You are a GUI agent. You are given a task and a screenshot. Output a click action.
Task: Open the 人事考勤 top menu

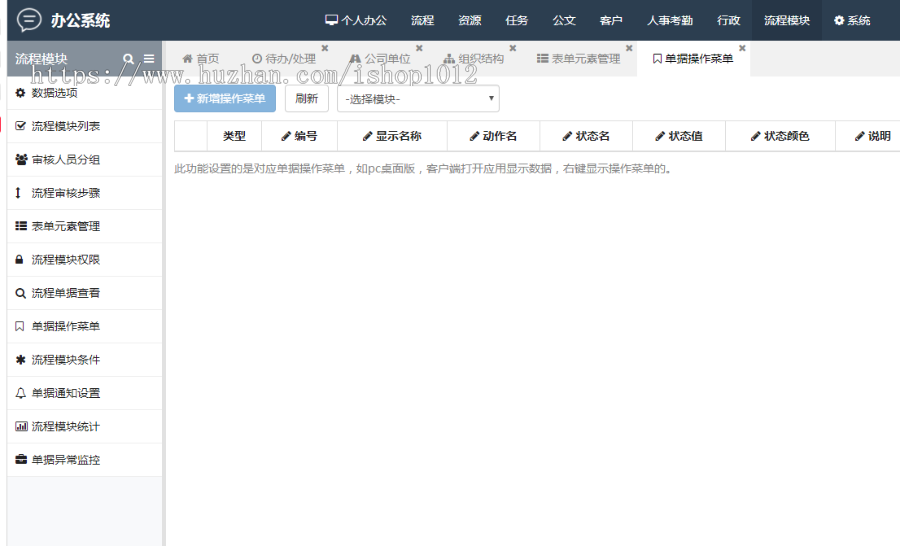click(x=670, y=20)
